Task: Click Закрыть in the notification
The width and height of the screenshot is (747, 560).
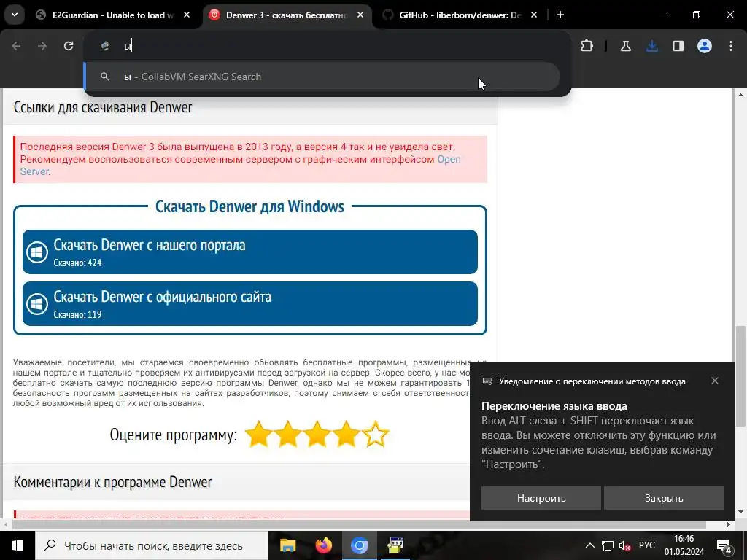Action: [664, 498]
